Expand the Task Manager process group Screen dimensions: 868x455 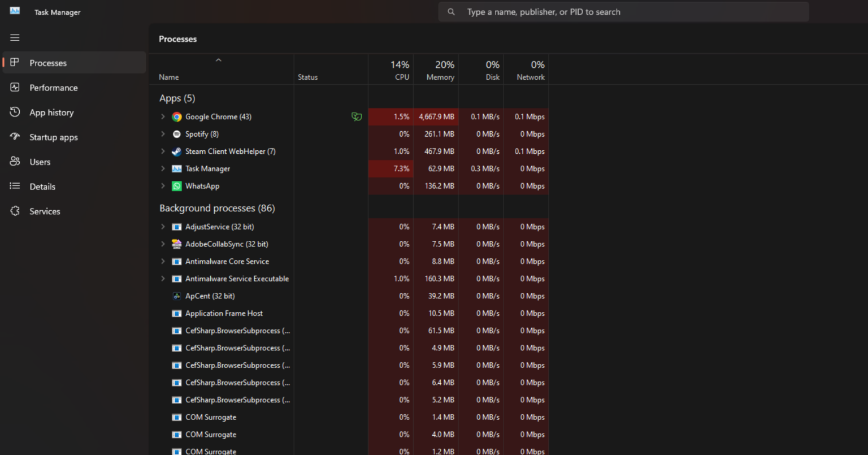(x=163, y=168)
